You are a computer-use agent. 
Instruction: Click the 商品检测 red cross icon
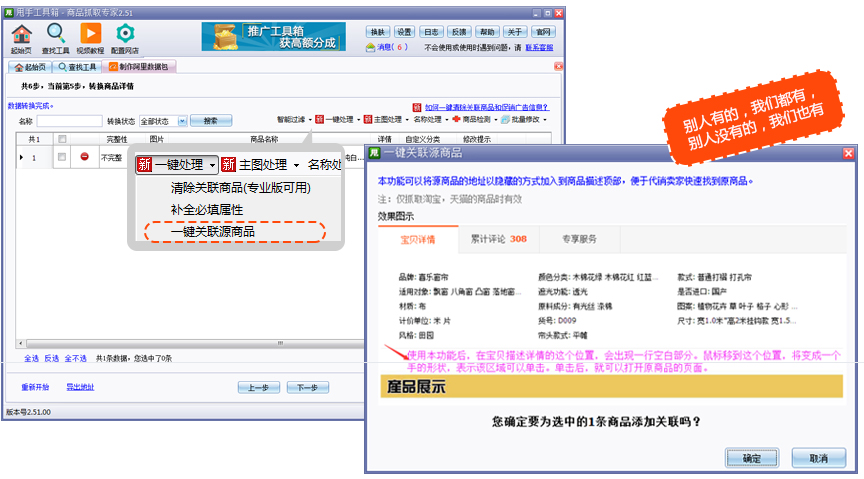[x=455, y=119]
